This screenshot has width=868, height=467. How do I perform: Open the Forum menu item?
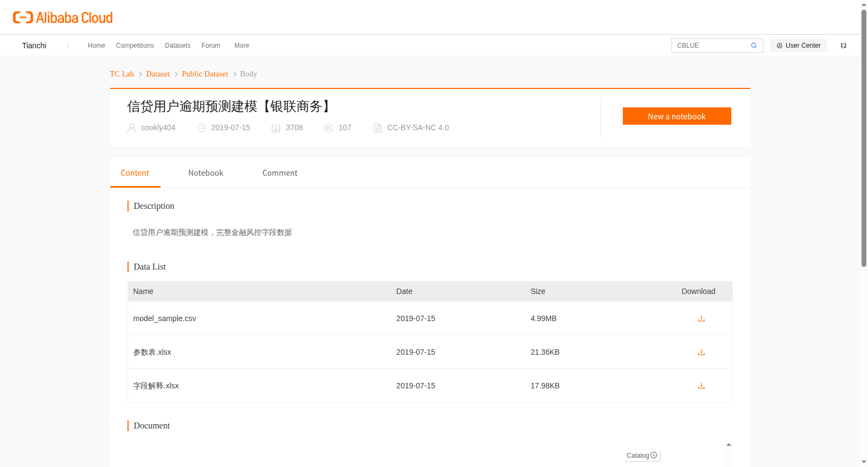210,46
